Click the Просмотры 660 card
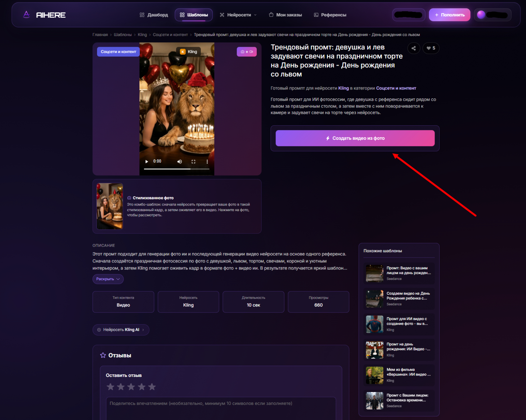 pos(319,302)
